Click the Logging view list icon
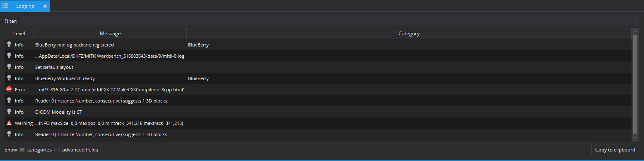This screenshot has height=161, width=644. tap(5, 6)
